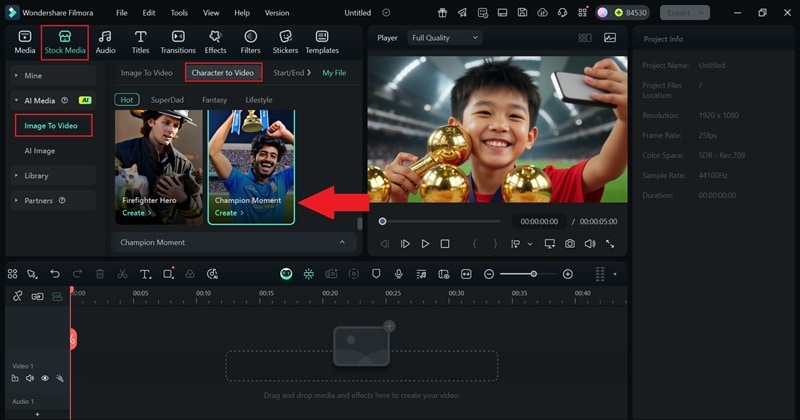Step to previous frame

pyautogui.click(x=385, y=244)
